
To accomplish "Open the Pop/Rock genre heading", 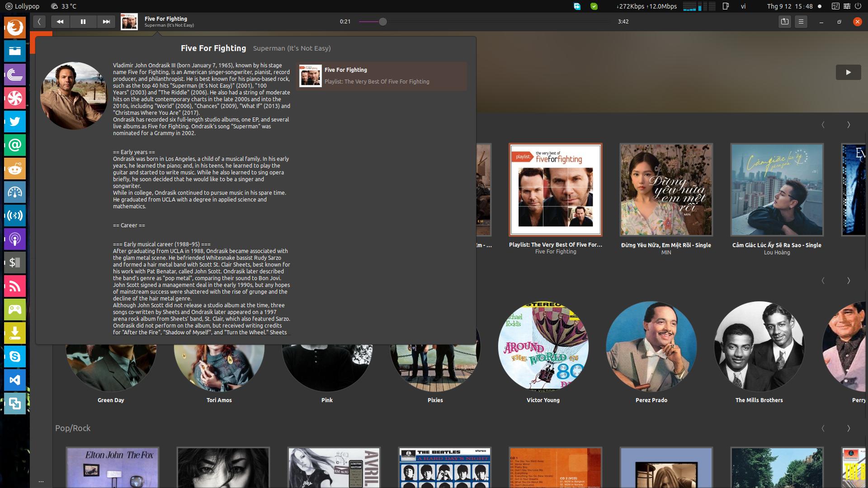I will pos(73,428).
